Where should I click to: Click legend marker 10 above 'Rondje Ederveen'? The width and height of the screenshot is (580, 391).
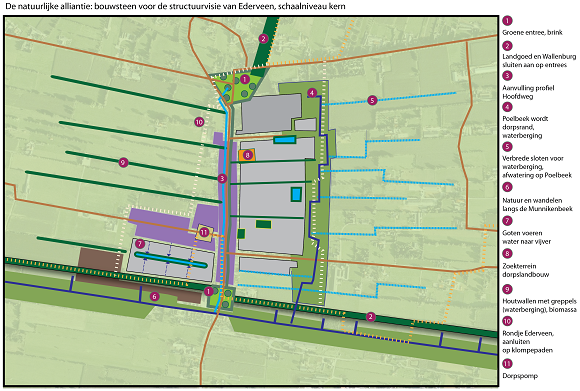[507, 321]
